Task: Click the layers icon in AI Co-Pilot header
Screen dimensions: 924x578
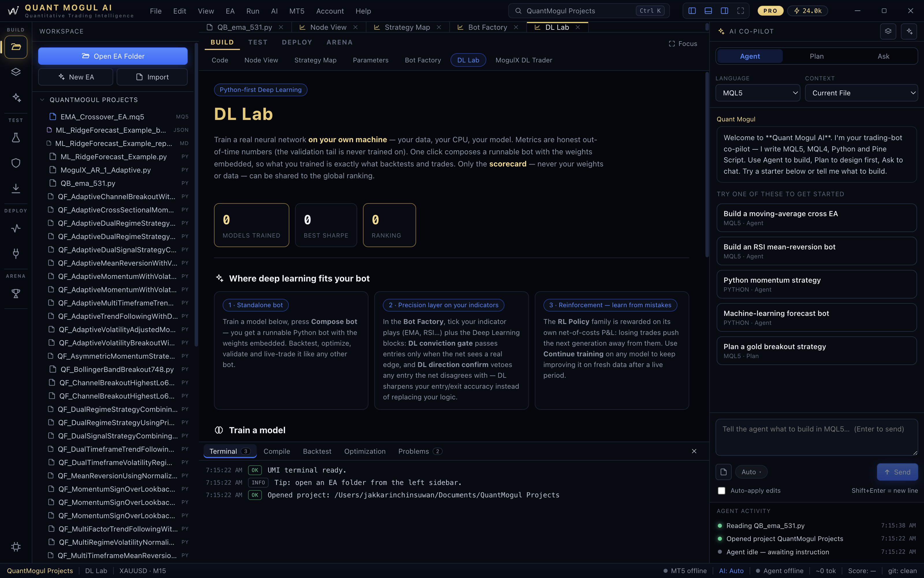Action: tap(888, 31)
